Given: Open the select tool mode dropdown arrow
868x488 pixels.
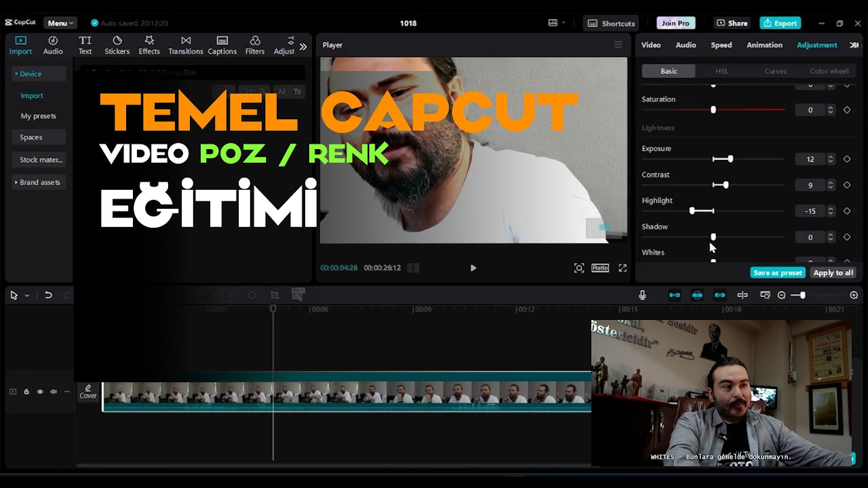Looking at the screenshot, I should (27, 296).
